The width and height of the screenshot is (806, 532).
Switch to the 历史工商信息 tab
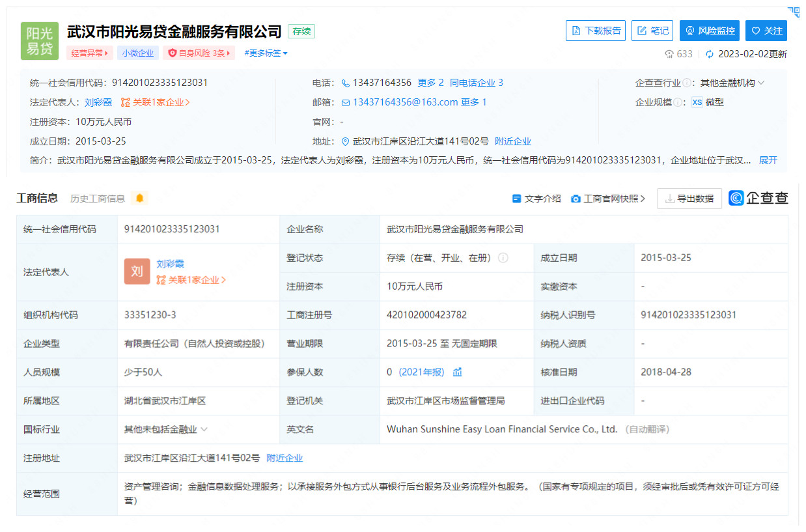(98, 199)
